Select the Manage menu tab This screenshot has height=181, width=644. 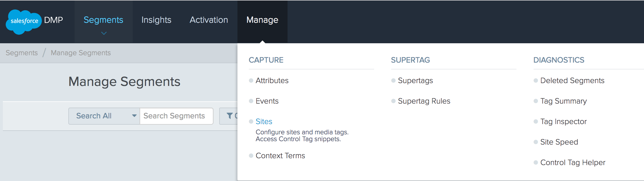262,20
